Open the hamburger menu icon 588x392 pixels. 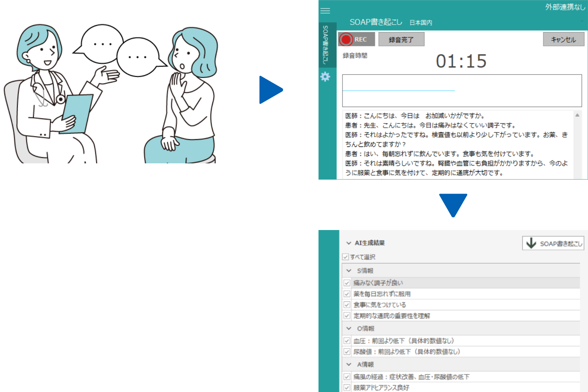pos(325,11)
